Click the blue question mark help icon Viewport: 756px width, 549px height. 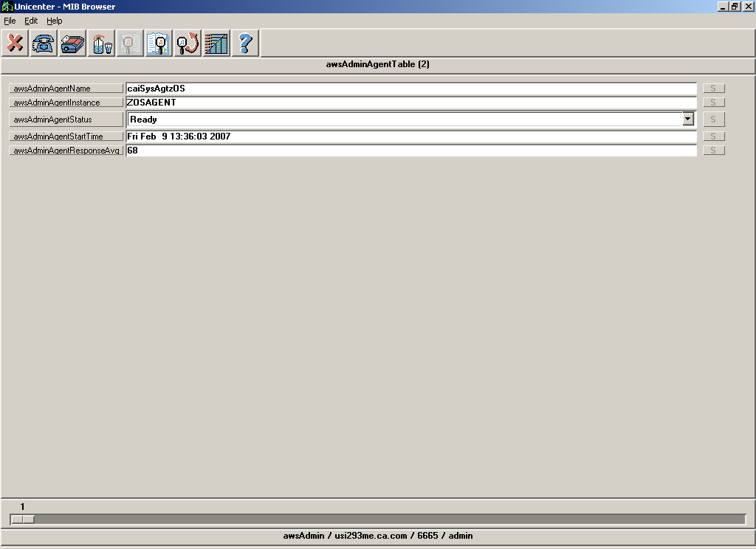pos(244,43)
